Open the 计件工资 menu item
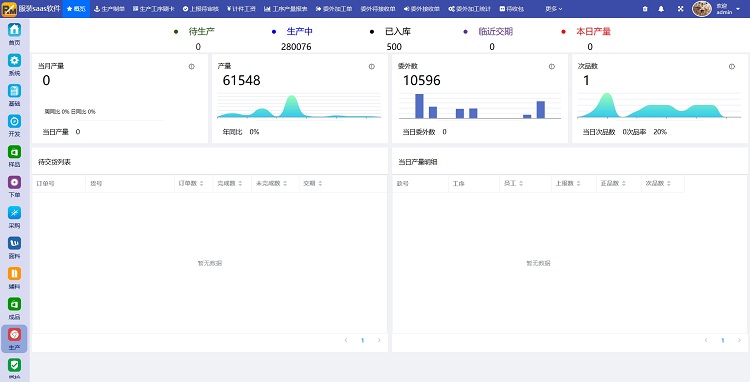This screenshot has width=750, height=382. click(242, 9)
